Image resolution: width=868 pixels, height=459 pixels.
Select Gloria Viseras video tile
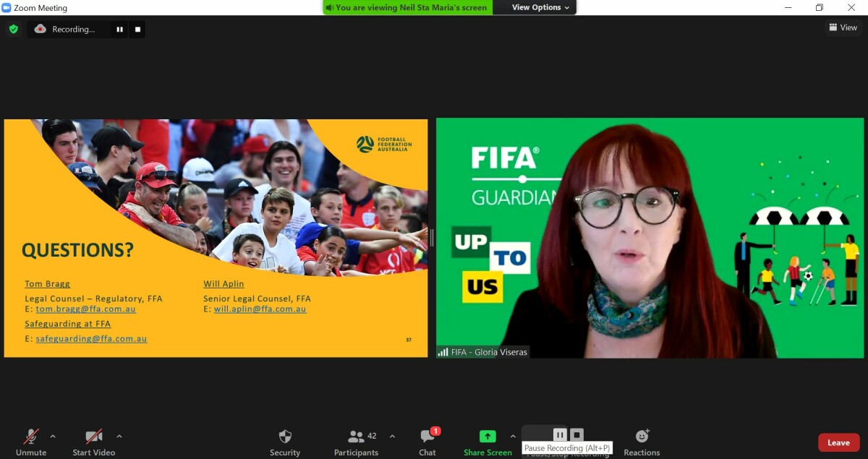pos(650,238)
